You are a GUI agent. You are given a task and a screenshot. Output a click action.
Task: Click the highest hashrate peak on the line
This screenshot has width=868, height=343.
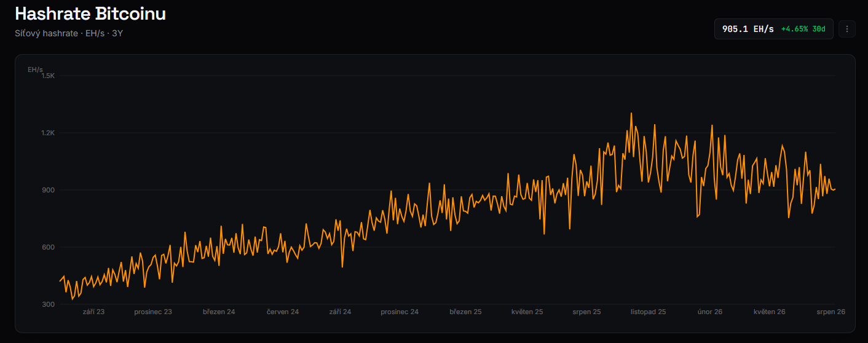[631, 113]
